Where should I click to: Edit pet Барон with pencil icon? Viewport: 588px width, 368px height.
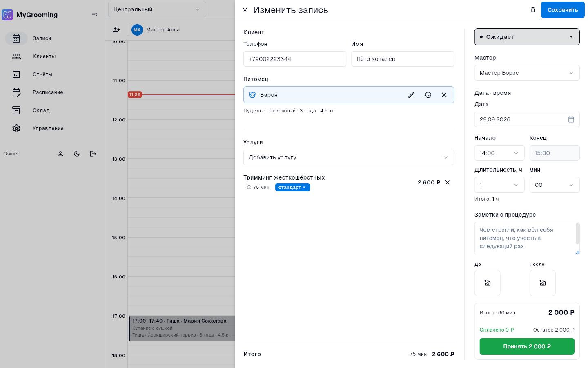411,95
